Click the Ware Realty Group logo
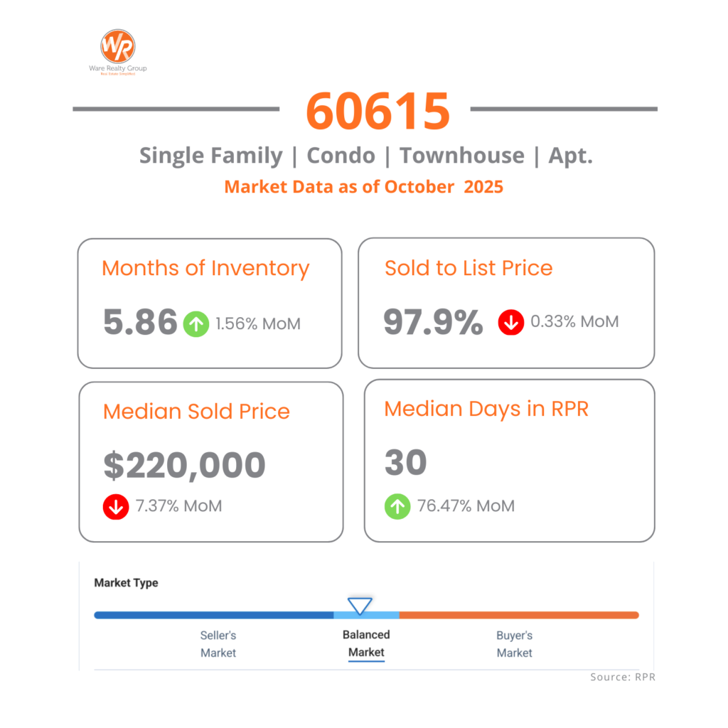This screenshot has width=728, height=728. (x=118, y=49)
